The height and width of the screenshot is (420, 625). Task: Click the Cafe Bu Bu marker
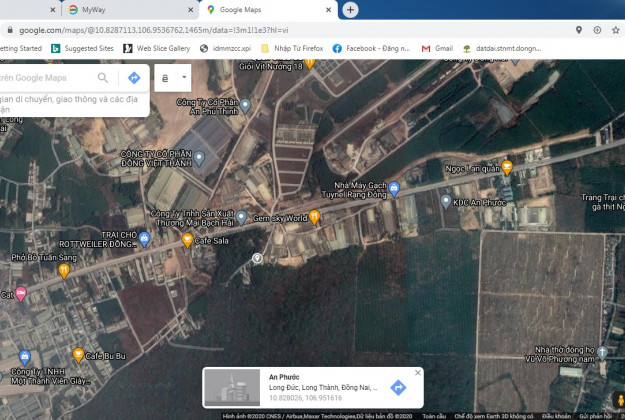[79, 355]
